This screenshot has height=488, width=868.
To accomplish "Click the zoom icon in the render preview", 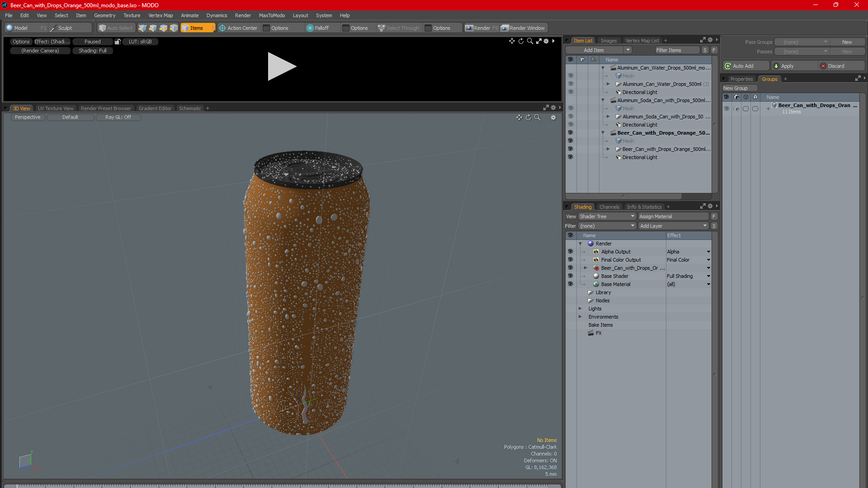I will click(530, 41).
